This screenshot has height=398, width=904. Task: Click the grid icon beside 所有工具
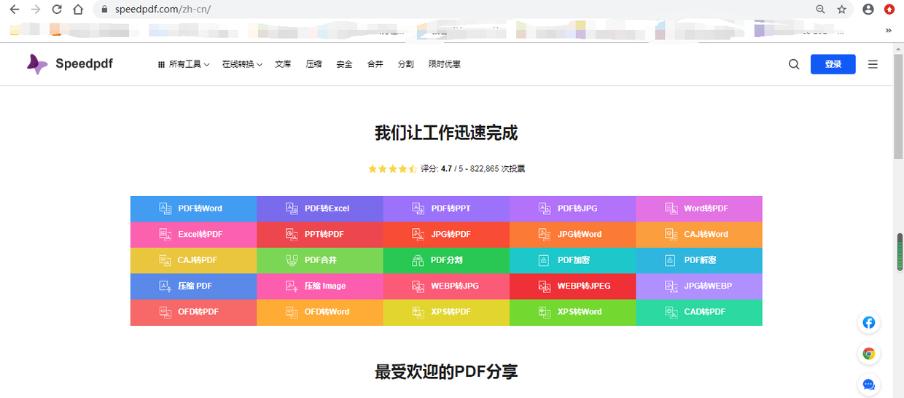[161, 65]
